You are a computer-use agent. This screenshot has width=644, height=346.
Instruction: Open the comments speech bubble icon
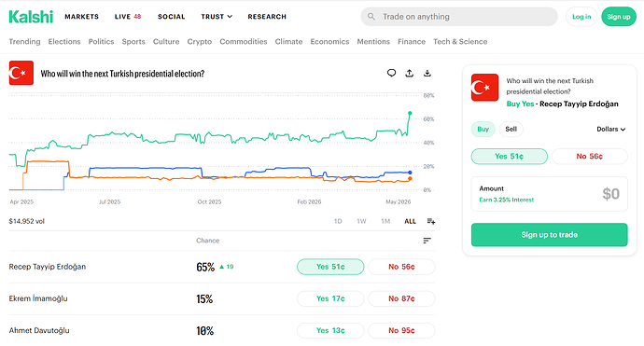[x=391, y=73]
